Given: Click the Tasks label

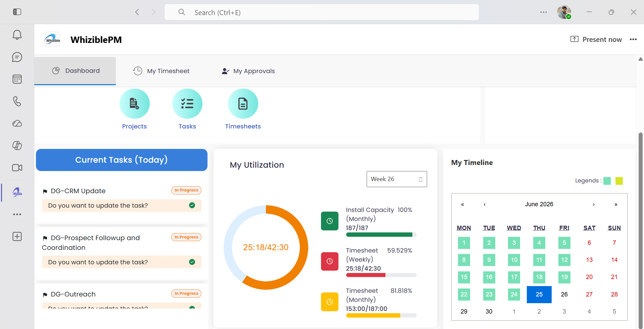Looking at the screenshot, I should click(187, 126).
